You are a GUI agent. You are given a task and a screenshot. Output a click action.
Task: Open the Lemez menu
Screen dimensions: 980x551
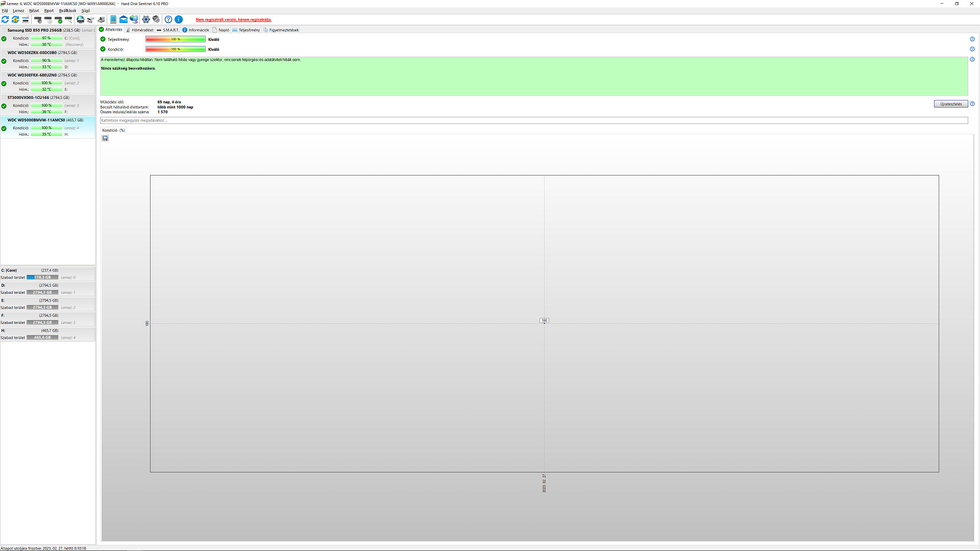click(x=18, y=11)
